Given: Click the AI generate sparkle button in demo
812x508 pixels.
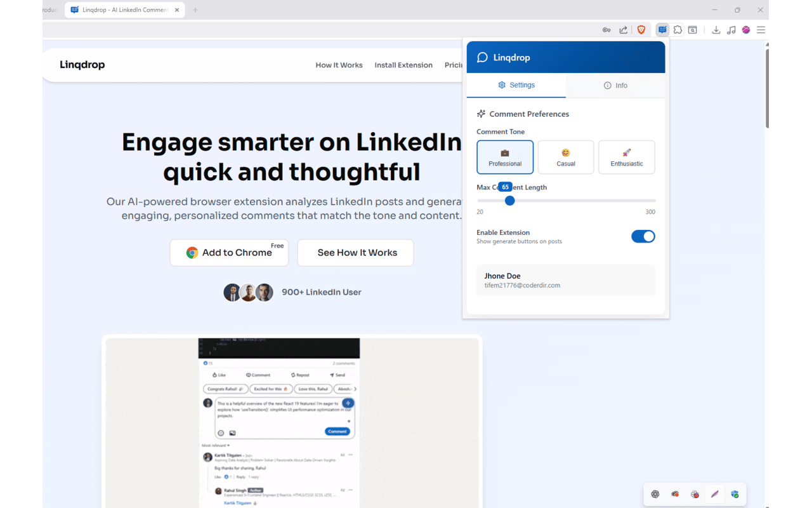Looking at the screenshot, I should pos(348,403).
